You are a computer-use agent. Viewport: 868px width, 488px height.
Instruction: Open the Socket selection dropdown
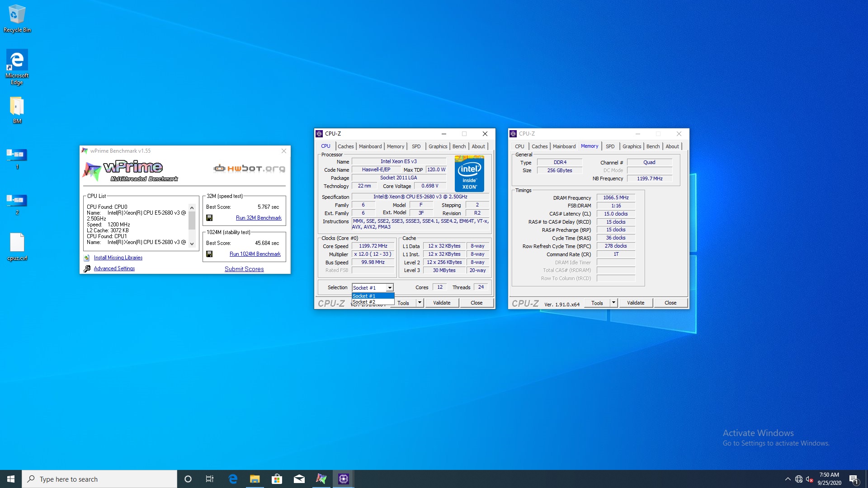373,288
